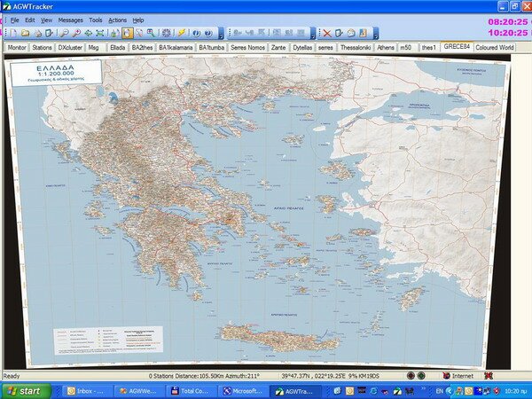Click the ΕΛΛΑΔΑ 1:1.200.000 map title box
532x399 pixels.
tap(56, 73)
